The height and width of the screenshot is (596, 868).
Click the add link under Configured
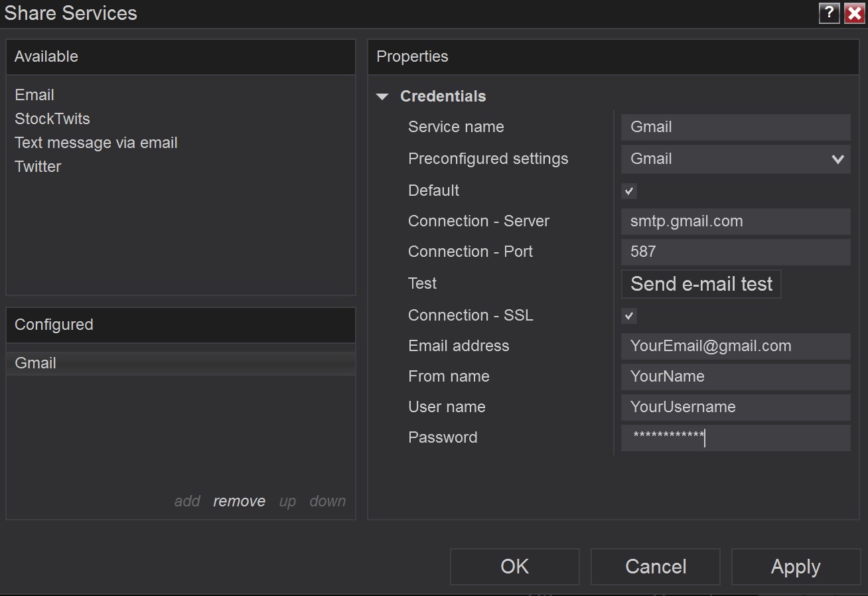187,501
